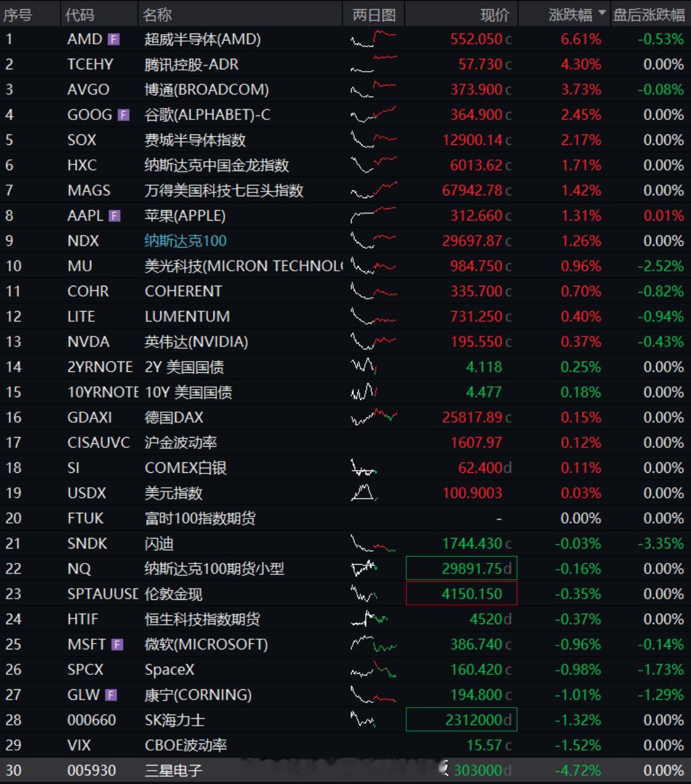Open the two-day sparkline chart for TCEHY
Image resolution: width=691 pixels, height=784 pixels.
pos(373,64)
